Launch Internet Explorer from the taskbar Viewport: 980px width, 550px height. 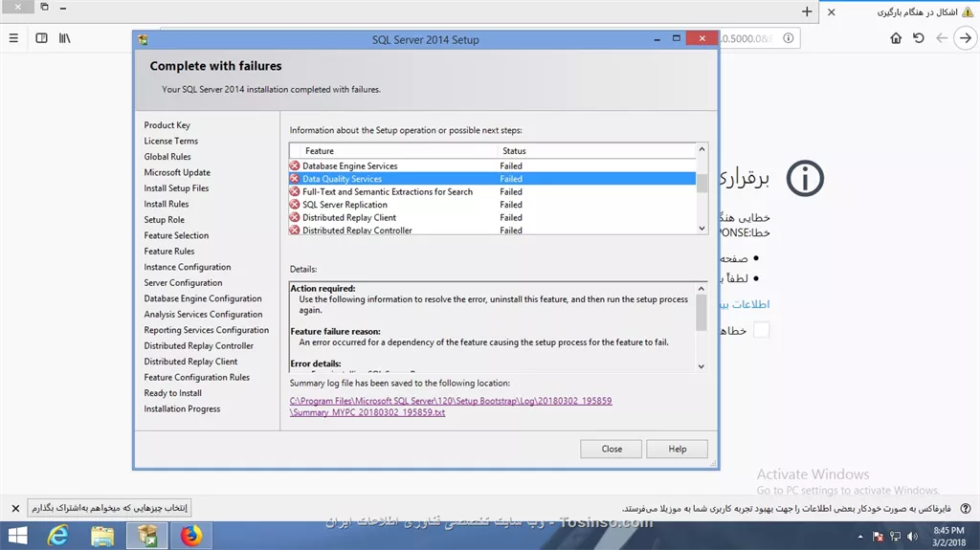point(58,536)
